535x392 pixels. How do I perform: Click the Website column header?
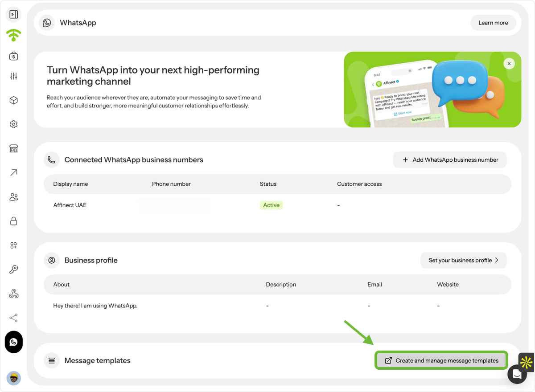448,284
